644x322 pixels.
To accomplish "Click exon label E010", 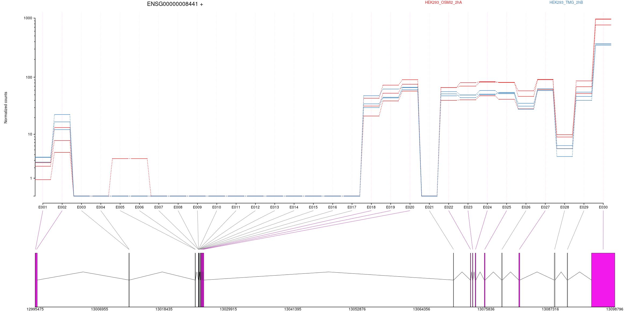I will click(x=217, y=207).
